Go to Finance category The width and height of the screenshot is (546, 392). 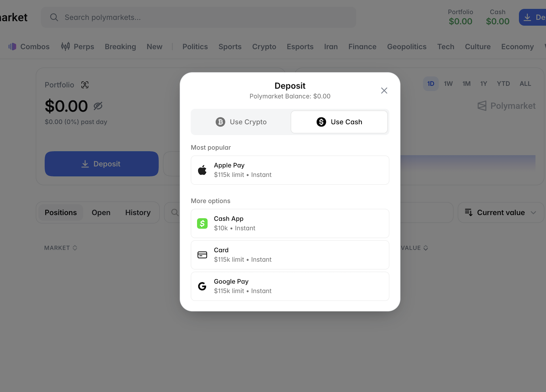click(362, 47)
